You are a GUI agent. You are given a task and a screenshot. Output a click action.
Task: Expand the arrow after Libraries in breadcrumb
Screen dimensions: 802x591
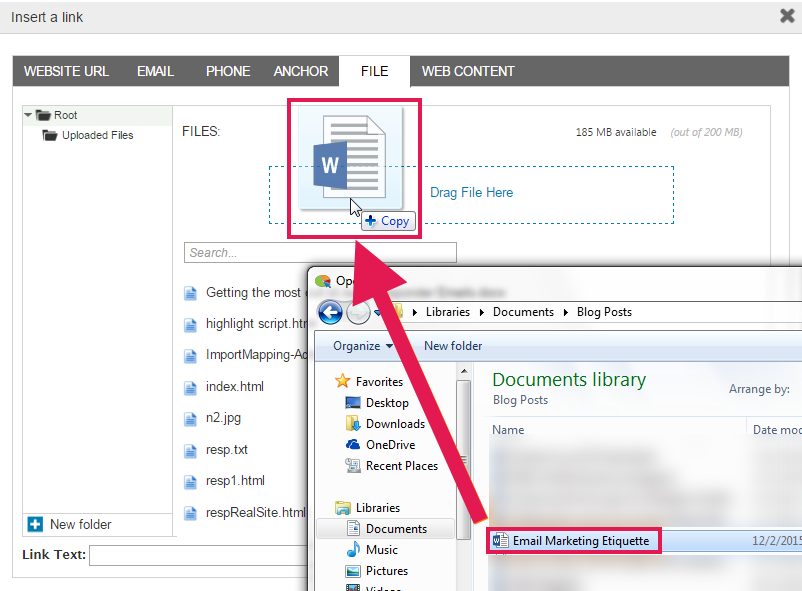[x=481, y=313]
